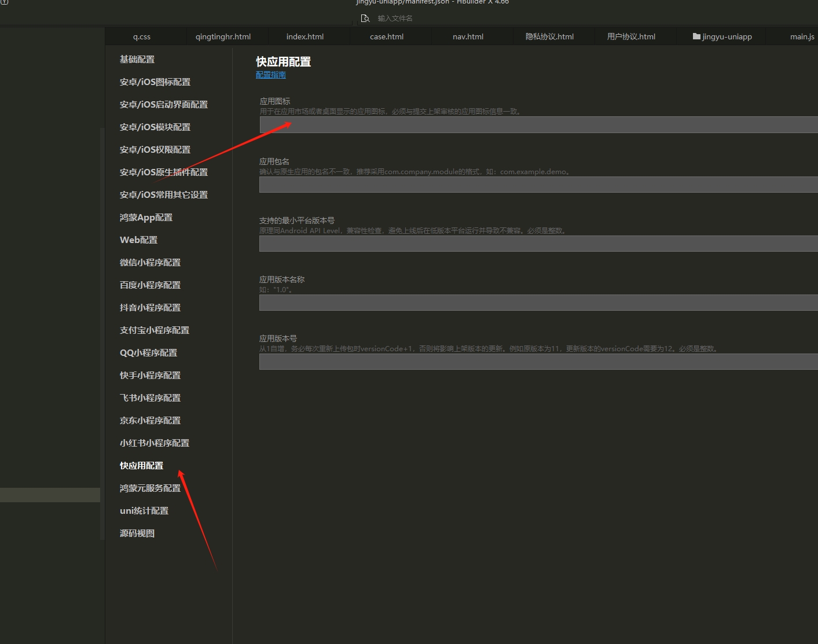The height and width of the screenshot is (644, 818).
Task: Click the 应用图标 input field
Action: 538,124
